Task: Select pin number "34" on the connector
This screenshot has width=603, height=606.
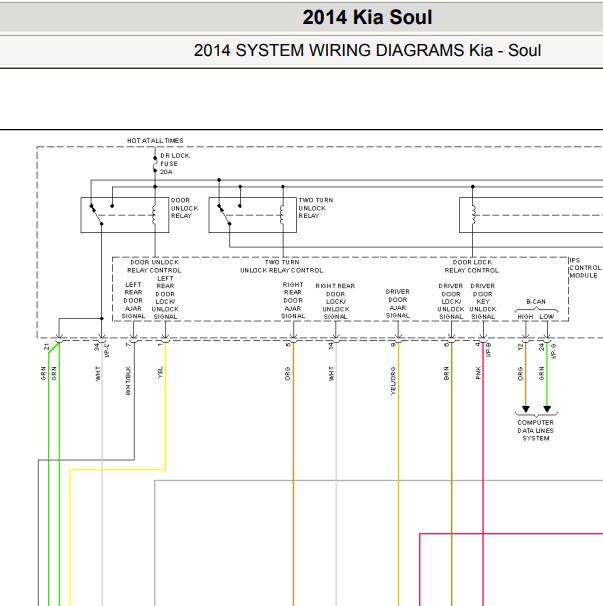Action: tap(97, 347)
